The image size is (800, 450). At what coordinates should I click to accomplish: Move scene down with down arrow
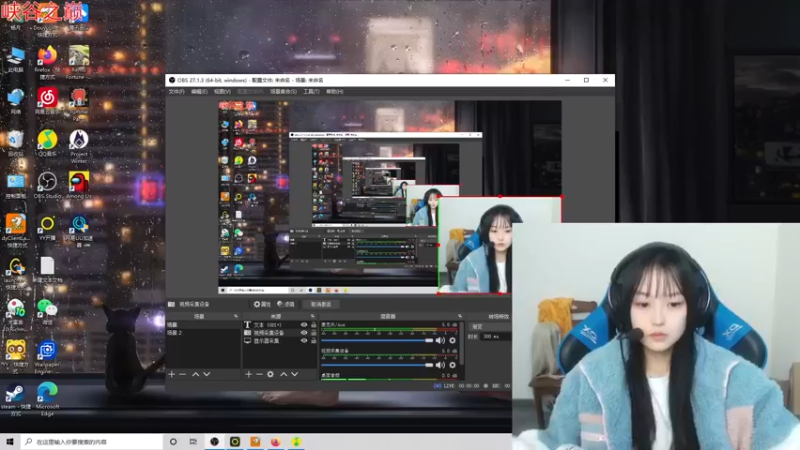(207, 374)
